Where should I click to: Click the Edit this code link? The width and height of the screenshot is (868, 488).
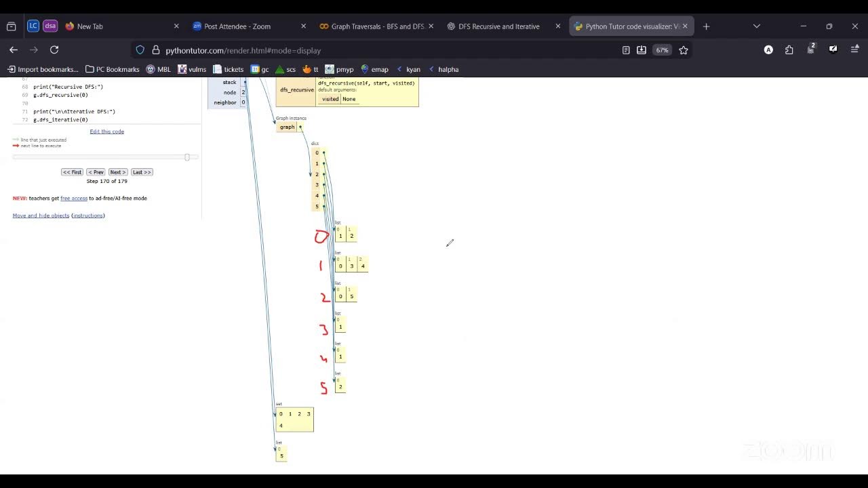point(107,131)
